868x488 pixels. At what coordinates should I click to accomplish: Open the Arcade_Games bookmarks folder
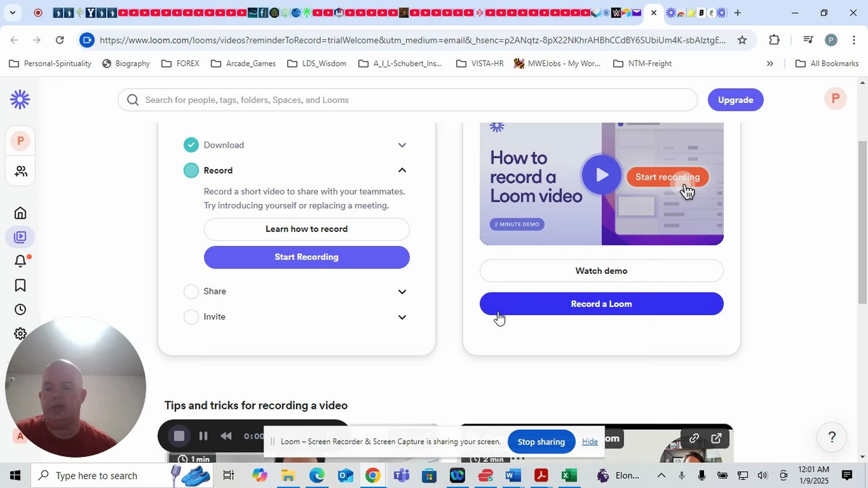[243, 64]
